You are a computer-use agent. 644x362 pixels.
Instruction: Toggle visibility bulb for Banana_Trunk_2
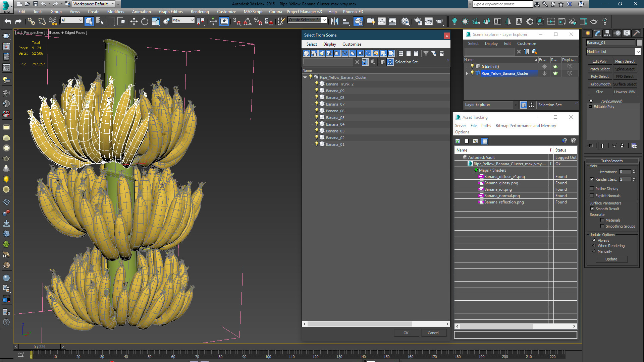point(316,84)
